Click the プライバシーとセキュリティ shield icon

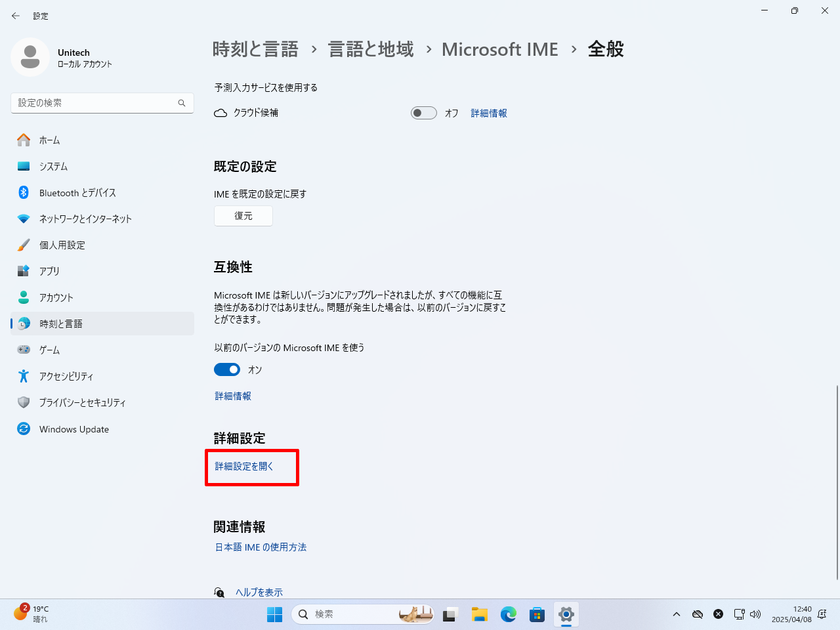coord(24,402)
